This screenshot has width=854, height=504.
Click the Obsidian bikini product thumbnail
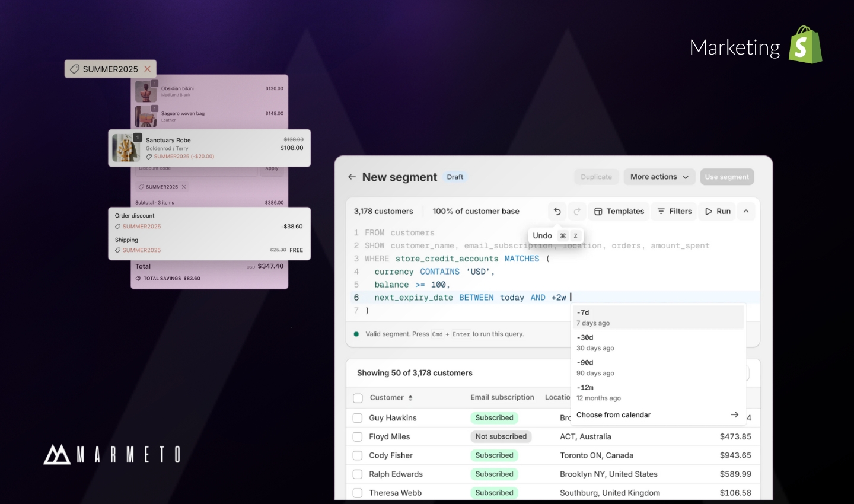tap(146, 91)
